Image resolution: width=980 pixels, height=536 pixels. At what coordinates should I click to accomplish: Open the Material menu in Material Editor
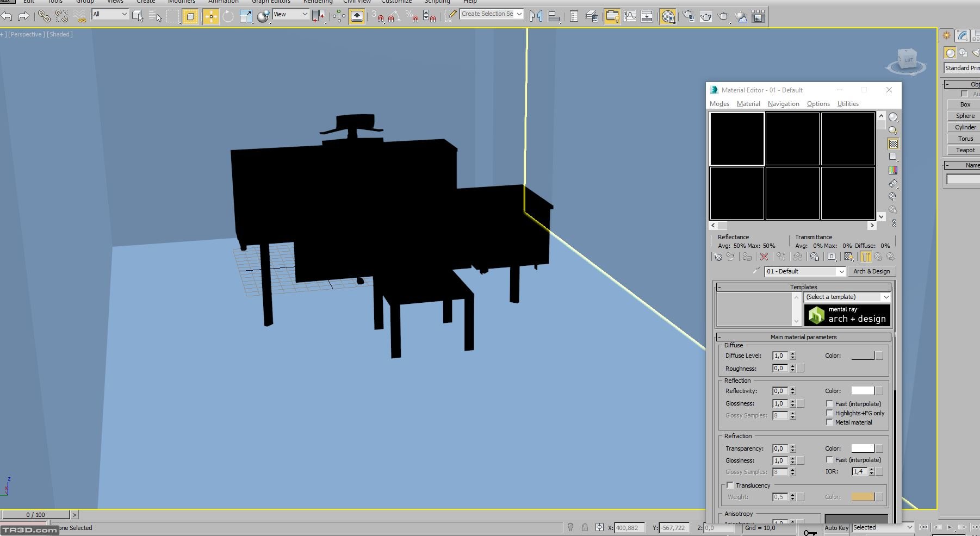(748, 104)
